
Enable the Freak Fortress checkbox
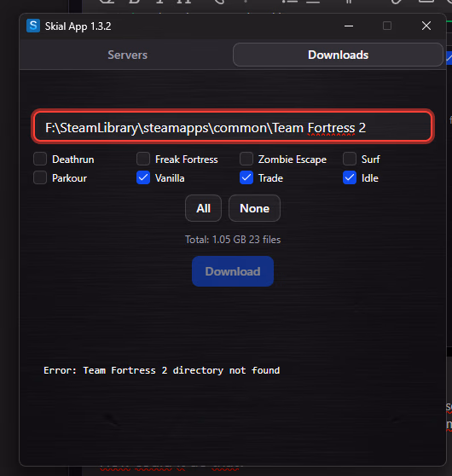(143, 159)
